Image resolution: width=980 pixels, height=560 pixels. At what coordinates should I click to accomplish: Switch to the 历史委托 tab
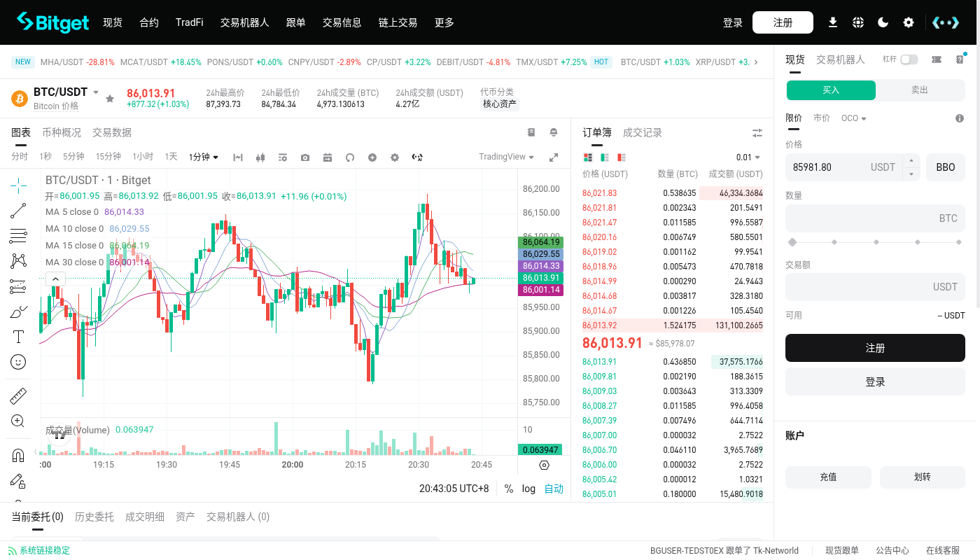(94, 517)
